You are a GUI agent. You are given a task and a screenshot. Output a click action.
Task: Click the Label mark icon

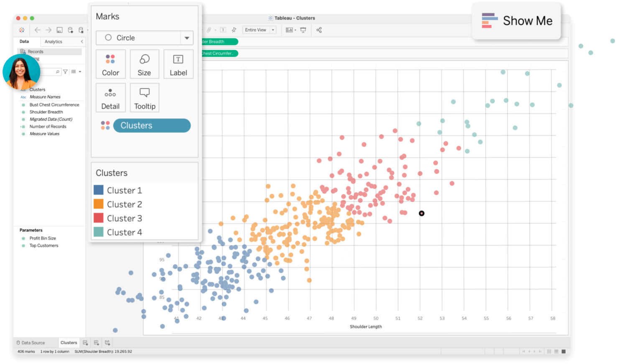coord(178,64)
